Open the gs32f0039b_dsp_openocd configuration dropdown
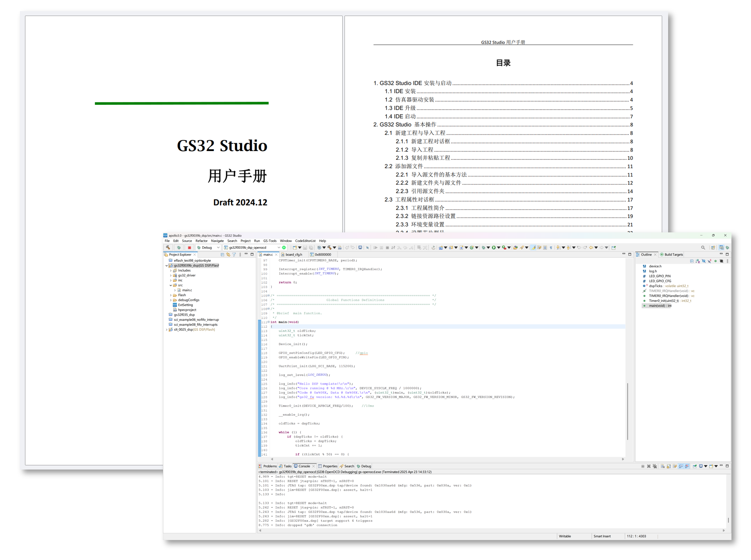The width and height of the screenshot is (751, 560). (x=278, y=248)
